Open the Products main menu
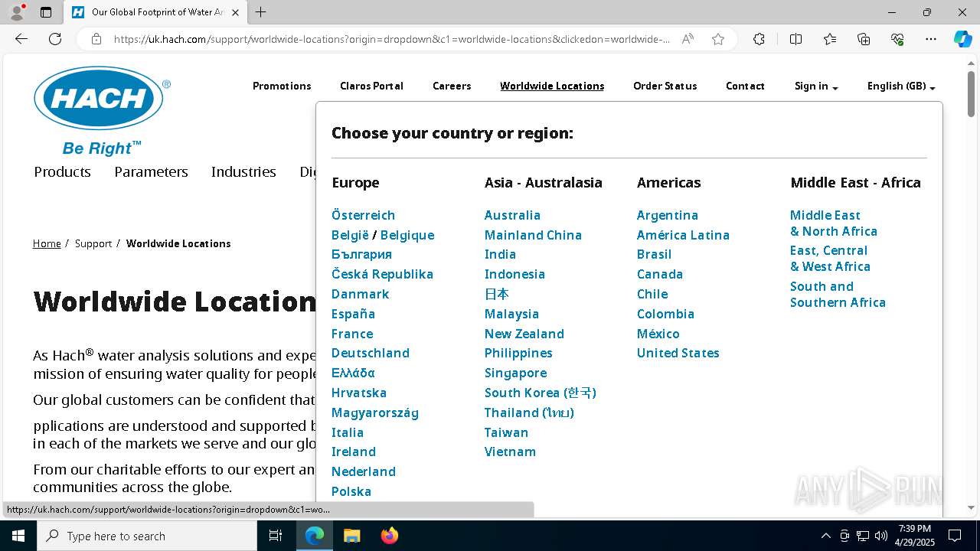 62,172
